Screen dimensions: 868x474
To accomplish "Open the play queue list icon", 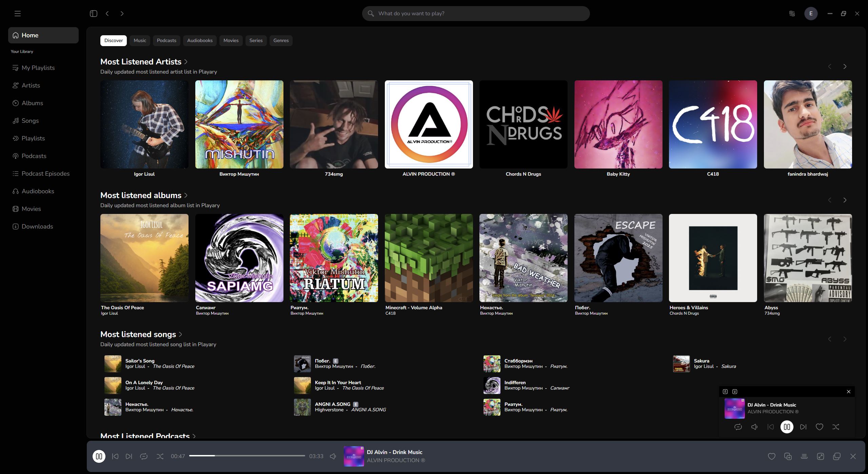I will click(x=804, y=456).
